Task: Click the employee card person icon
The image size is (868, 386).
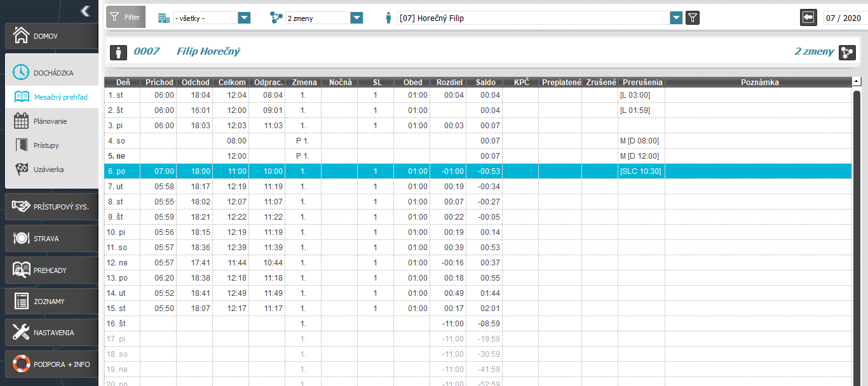Action: click(x=119, y=52)
